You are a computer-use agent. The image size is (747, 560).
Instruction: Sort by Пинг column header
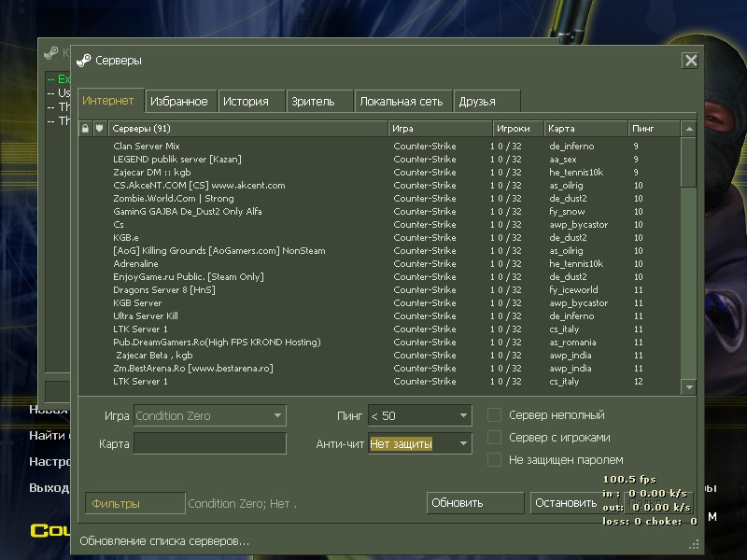654,129
